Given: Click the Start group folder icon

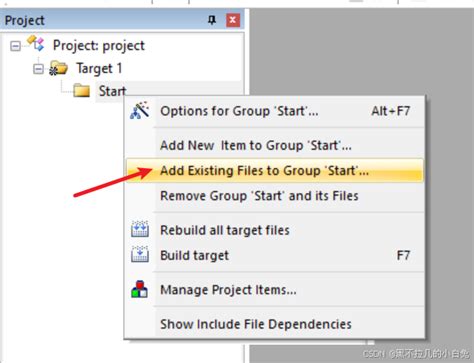Looking at the screenshot, I should pos(82,90).
